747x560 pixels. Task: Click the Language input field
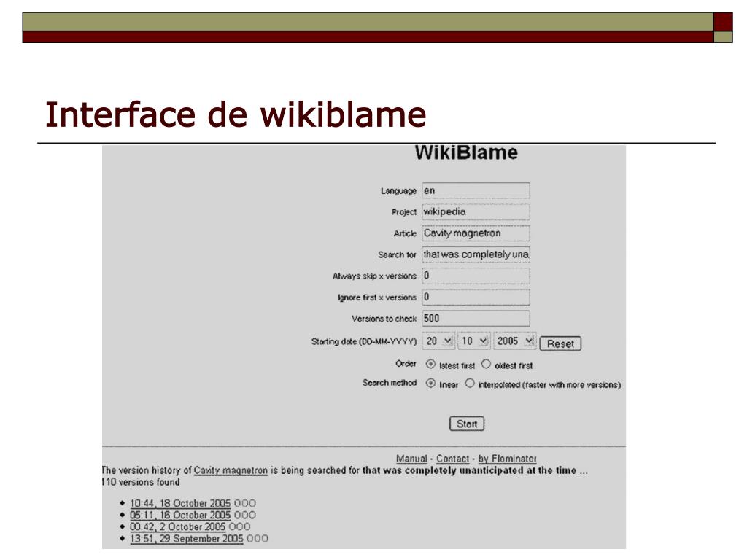point(476,190)
